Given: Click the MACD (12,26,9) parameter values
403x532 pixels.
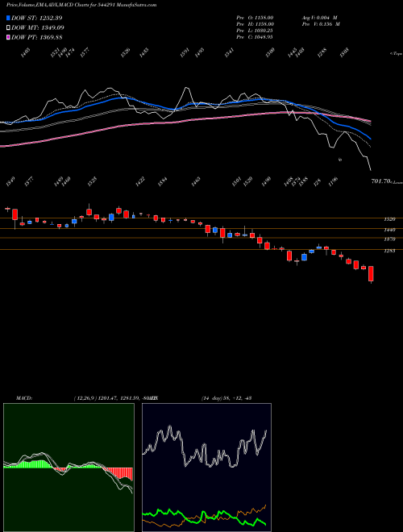Looking at the screenshot, I should [115, 398].
